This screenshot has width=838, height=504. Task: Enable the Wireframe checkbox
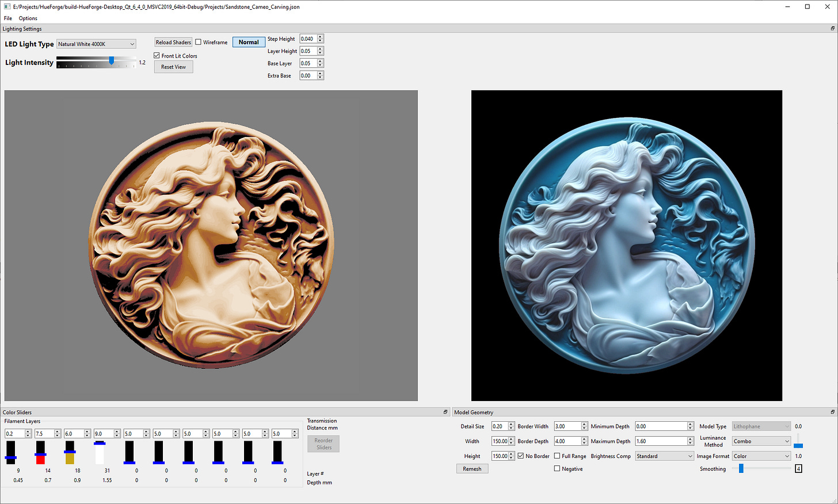pos(199,42)
